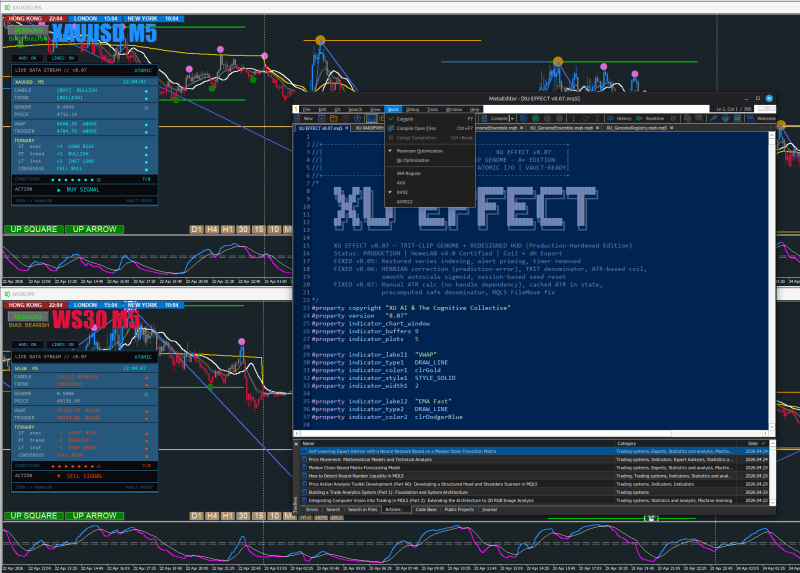Open the Search tab in Toolbox
Image resolution: width=800 pixels, height=573 pixels.
point(333,510)
